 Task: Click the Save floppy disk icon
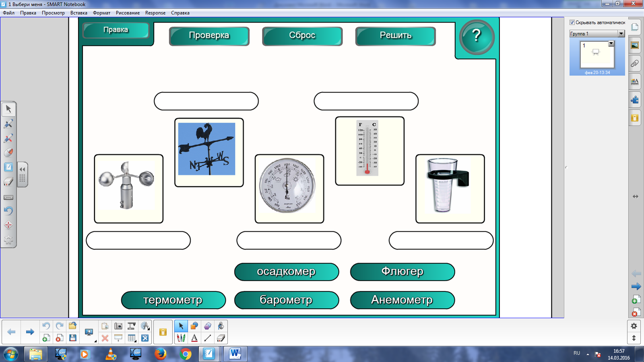pos(72,338)
